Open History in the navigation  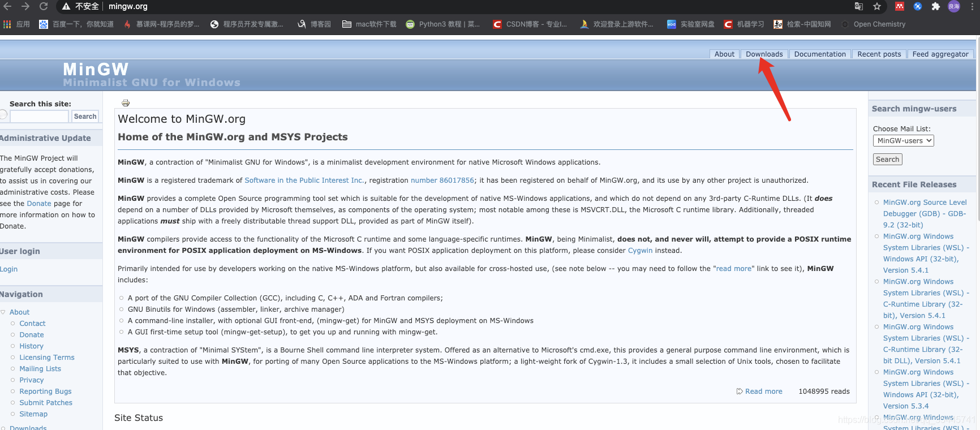[31, 346]
